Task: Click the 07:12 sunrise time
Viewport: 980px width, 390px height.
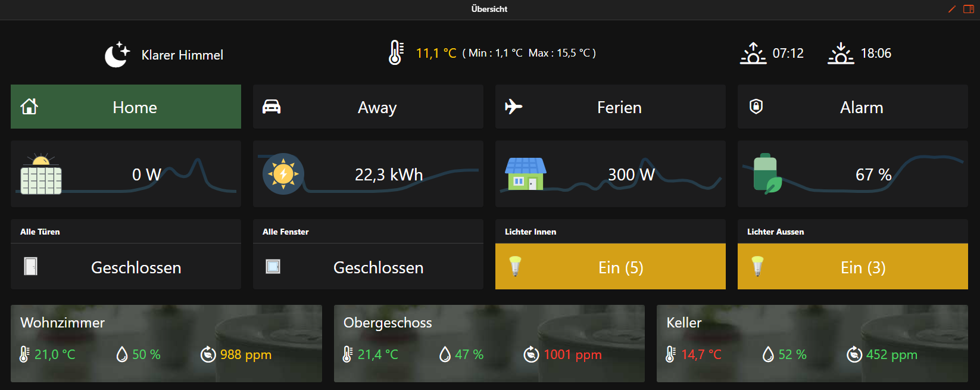Action: (x=788, y=53)
